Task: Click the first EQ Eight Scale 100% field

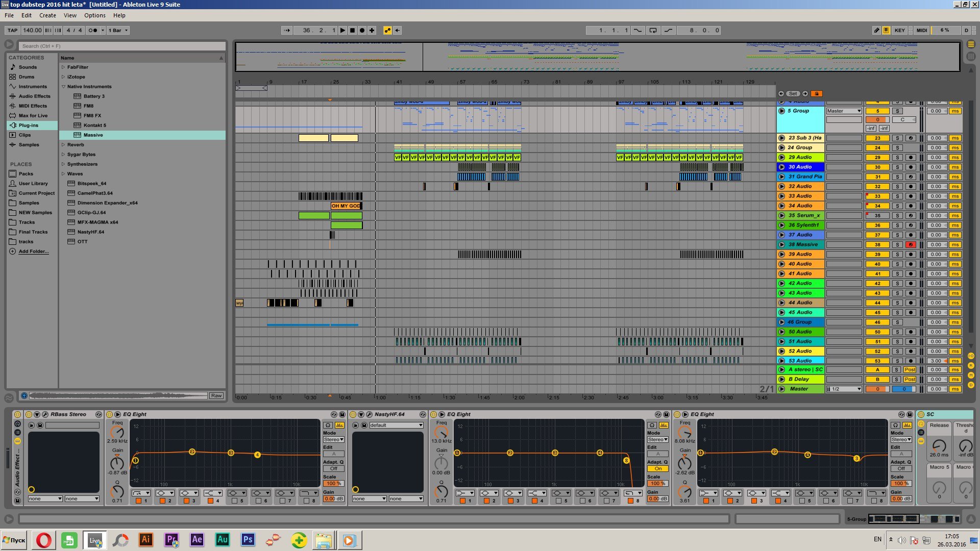Action: coord(333,483)
